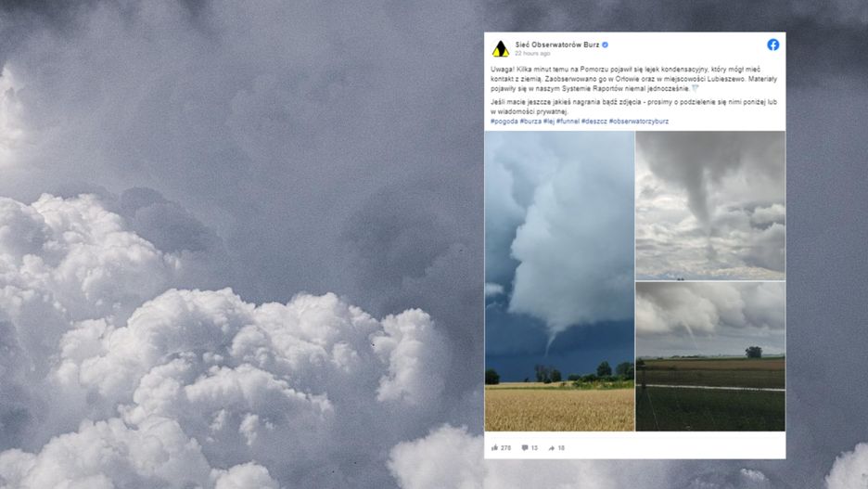Open the #lej hashtag

pos(549,122)
